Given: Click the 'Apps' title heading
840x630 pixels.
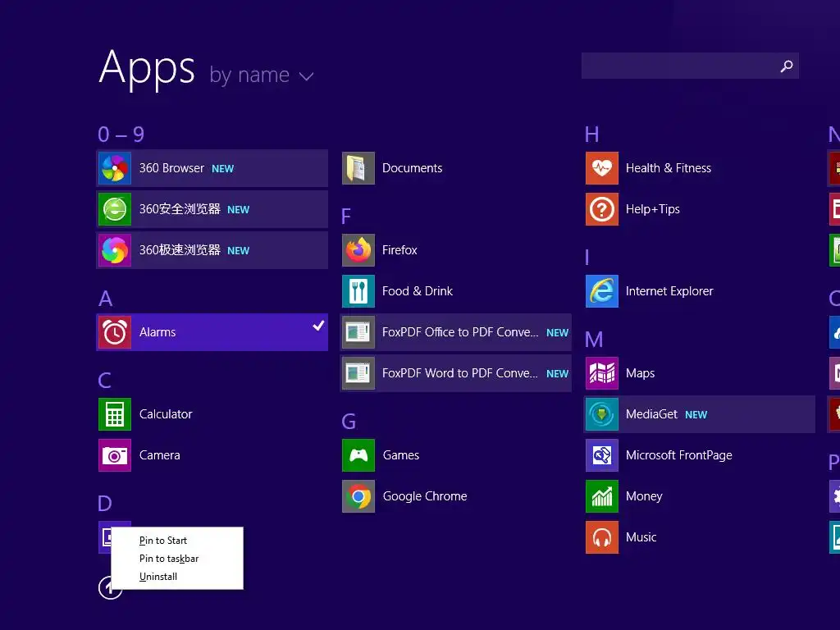Looking at the screenshot, I should click(x=147, y=68).
